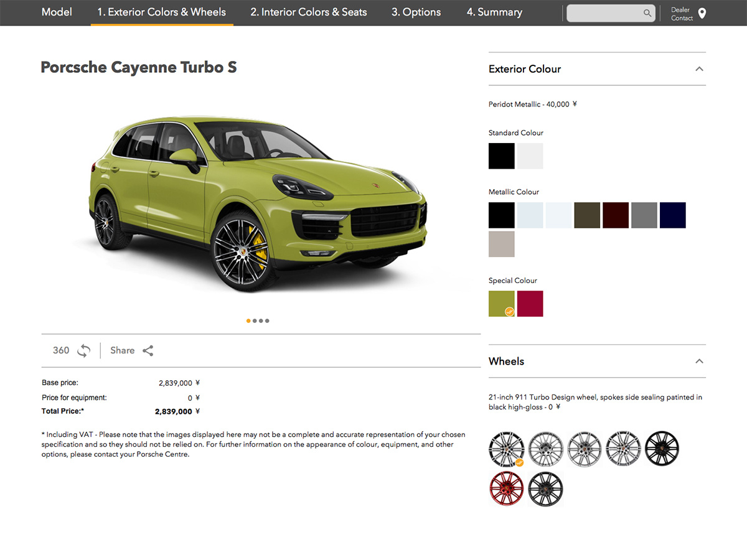The image size is (747, 560).
Task: Choose the matte dark grey wheel
Action: 546,489
